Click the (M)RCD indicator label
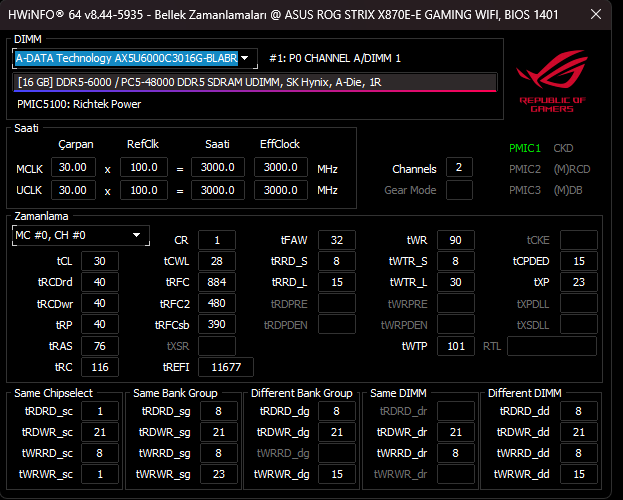Image resolution: width=623 pixels, height=500 pixels. coord(572,169)
